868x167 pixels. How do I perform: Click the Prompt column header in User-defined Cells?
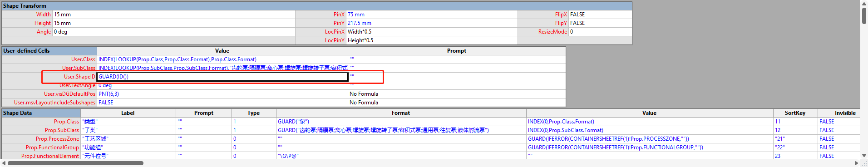[x=457, y=51]
